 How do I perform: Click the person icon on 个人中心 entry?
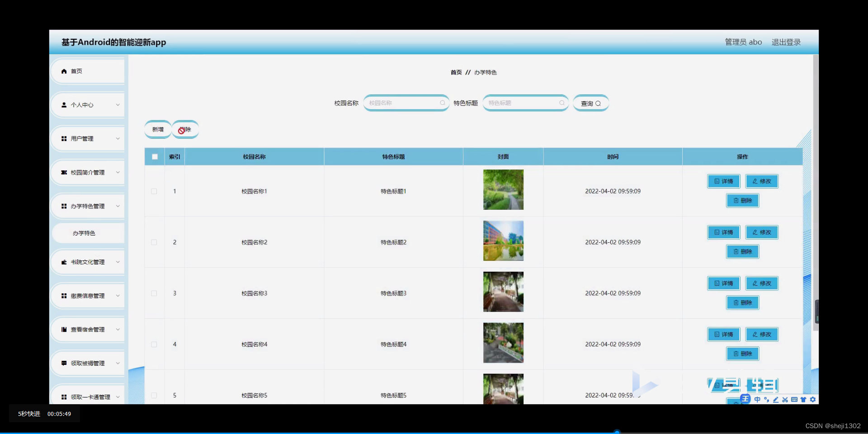tap(64, 105)
